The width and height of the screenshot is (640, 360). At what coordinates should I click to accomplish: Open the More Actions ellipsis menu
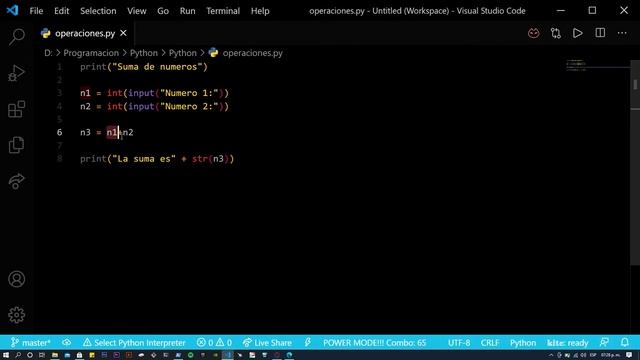622,33
